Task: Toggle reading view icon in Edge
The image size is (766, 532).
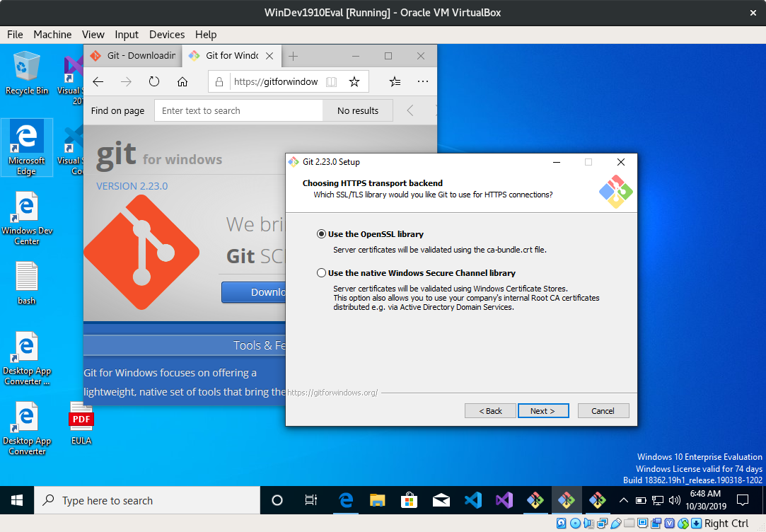Action: pos(331,81)
